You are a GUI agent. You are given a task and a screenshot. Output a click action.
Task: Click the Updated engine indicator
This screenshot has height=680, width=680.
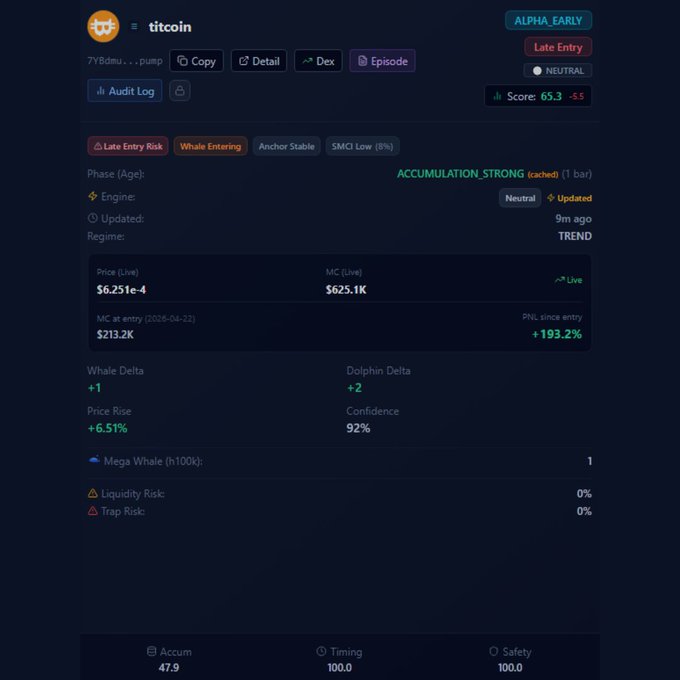pyautogui.click(x=569, y=198)
